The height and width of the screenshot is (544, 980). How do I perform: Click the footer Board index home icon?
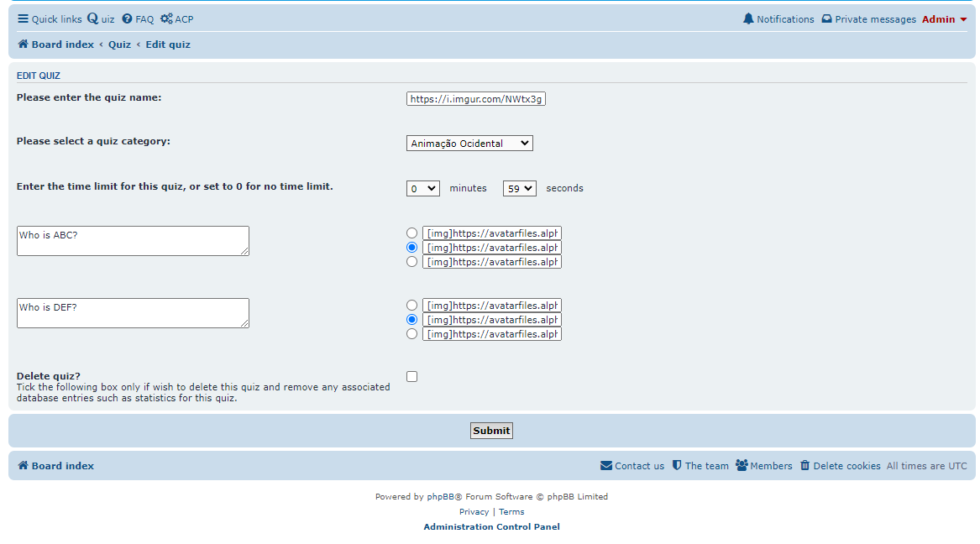pyautogui.click(x=24, y=465)
